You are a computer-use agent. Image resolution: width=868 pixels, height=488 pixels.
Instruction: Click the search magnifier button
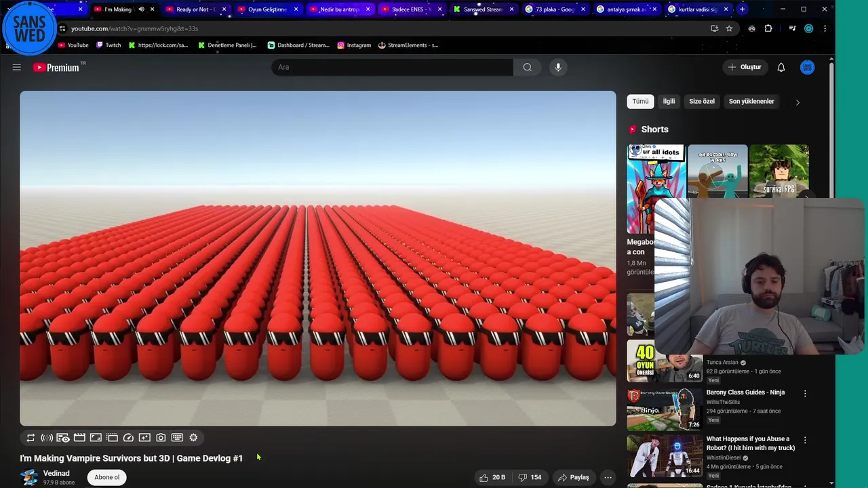coord(527,67)
